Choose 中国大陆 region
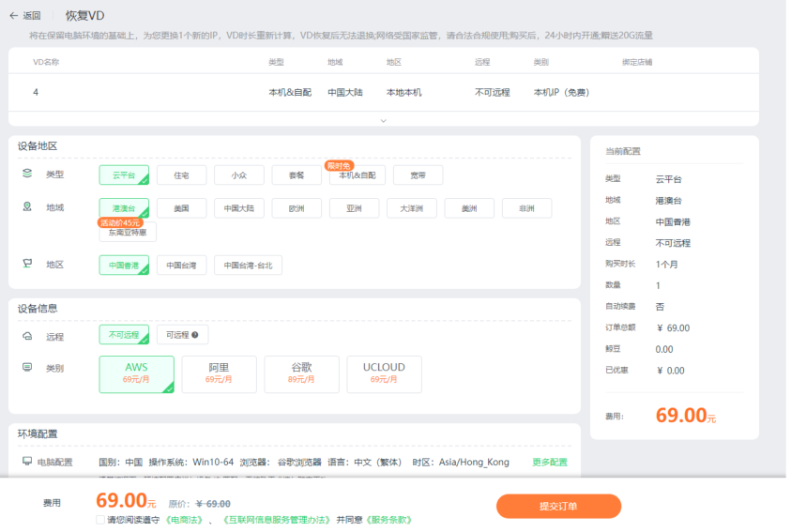 (239, 208)
